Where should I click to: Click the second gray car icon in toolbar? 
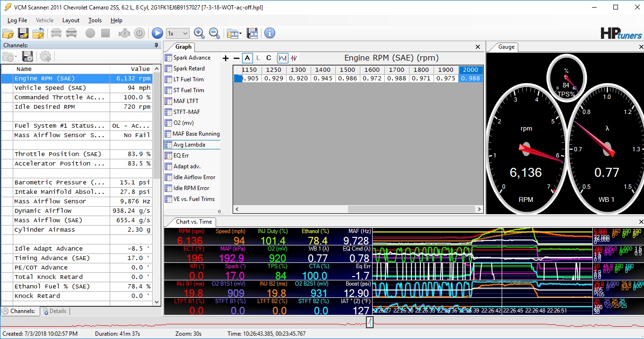click(71, 33)
